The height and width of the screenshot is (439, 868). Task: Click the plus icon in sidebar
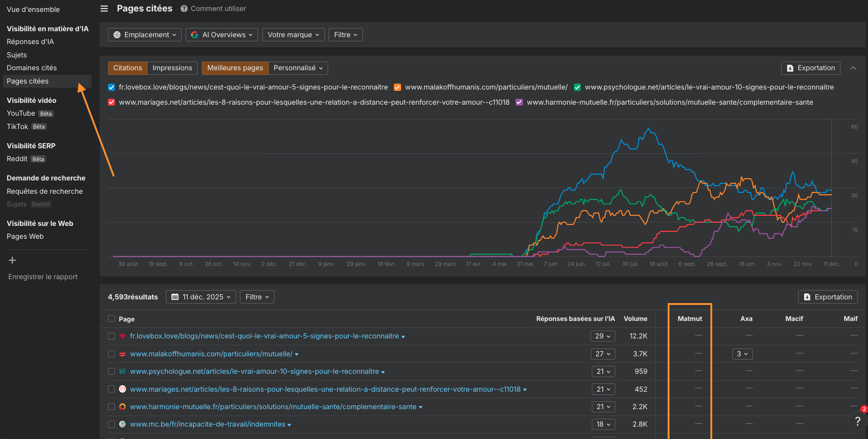(12, 260)
